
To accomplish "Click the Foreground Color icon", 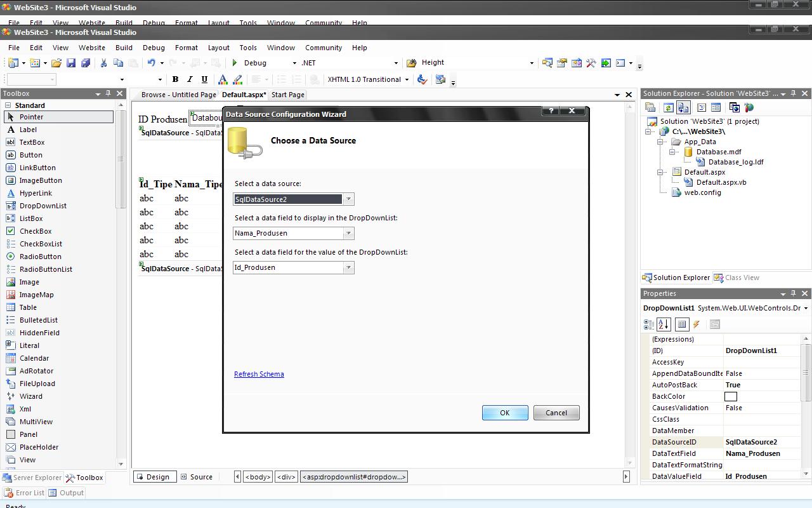I will 223,79.
